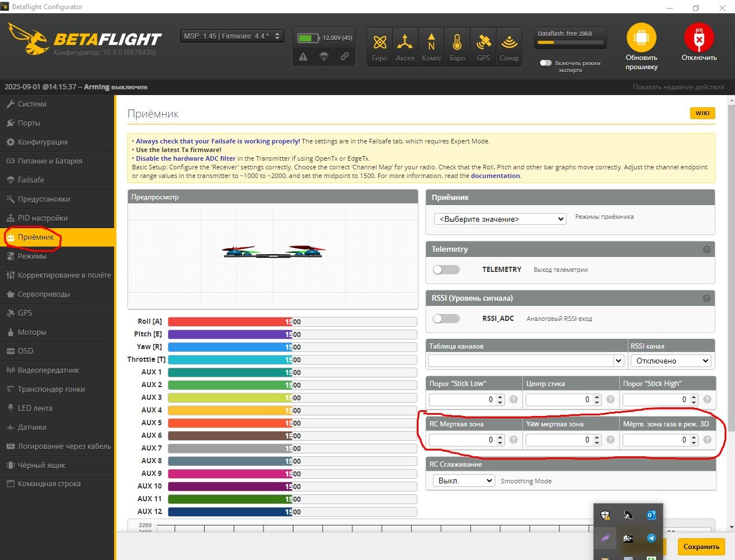Toggle the TELEMETRY output switch
The width and height of the screenshot is (735, 560).
pyautogui.click(x=446, y=270)
